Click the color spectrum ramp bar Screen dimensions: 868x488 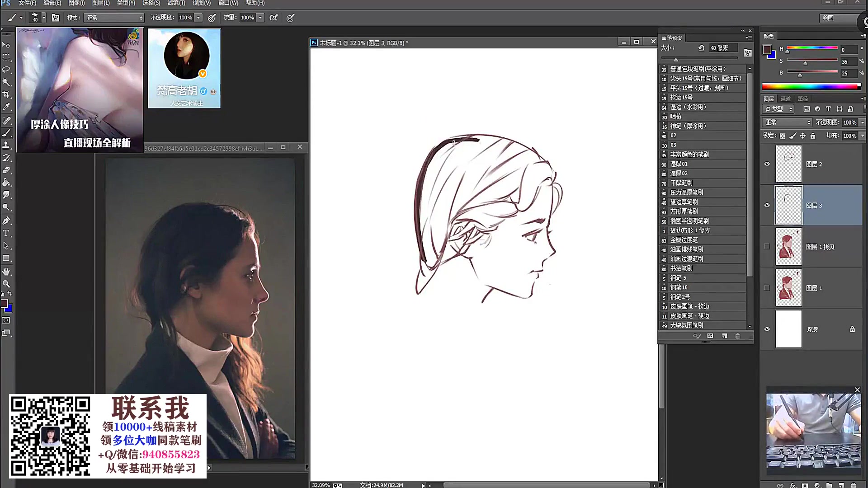[811, 86]
